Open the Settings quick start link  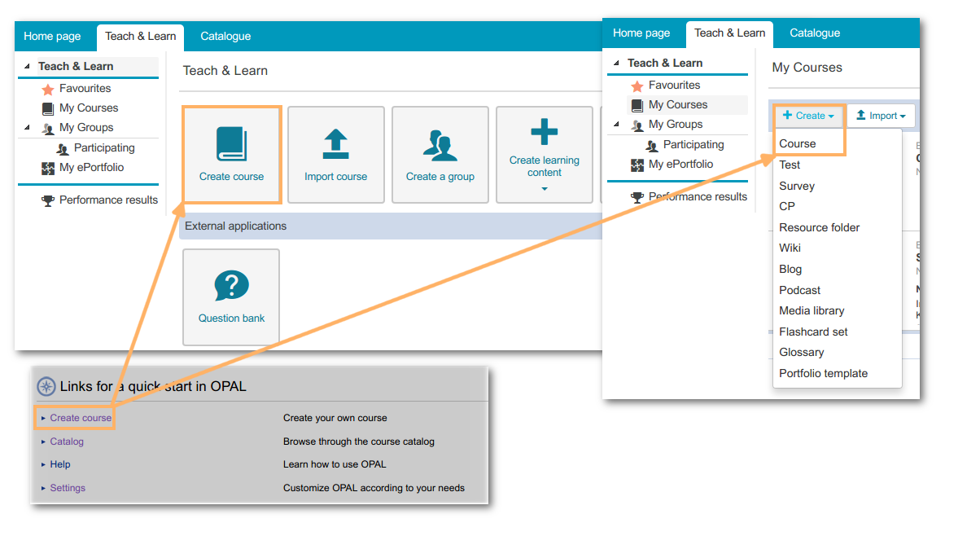click(68, 488)
